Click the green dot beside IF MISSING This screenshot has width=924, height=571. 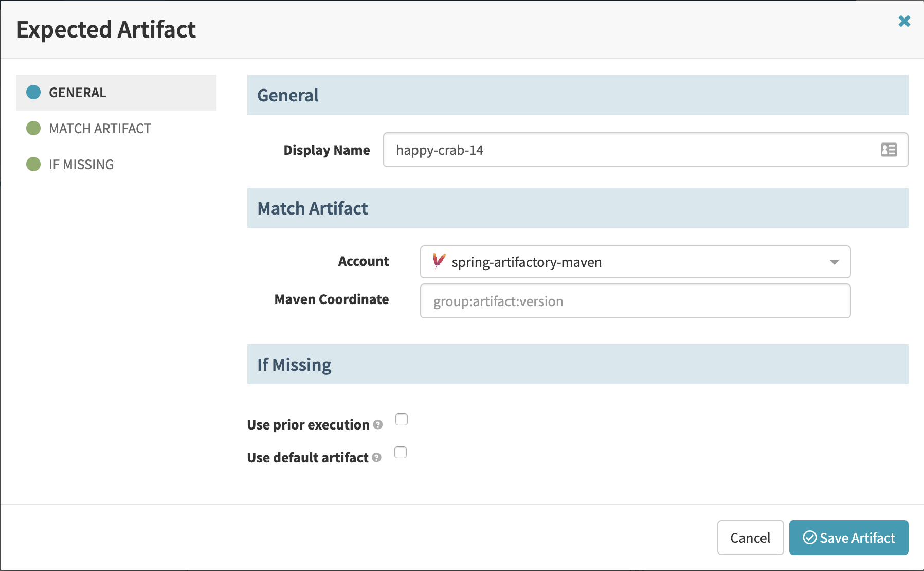click(x=33, y=164)
